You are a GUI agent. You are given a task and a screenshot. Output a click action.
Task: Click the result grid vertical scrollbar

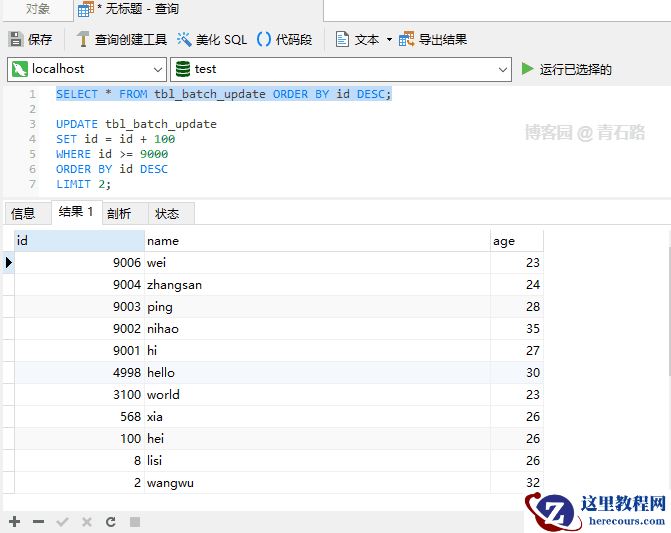[x=668, y=312]
